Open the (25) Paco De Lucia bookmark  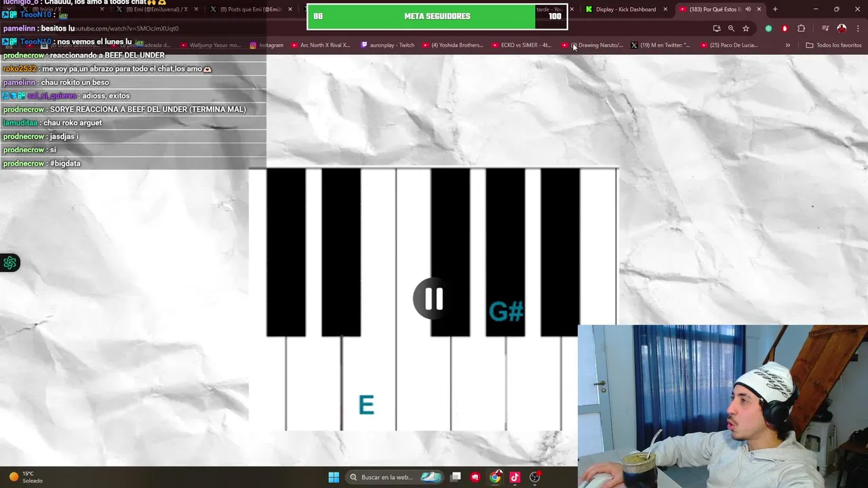[x=729, y=45]
